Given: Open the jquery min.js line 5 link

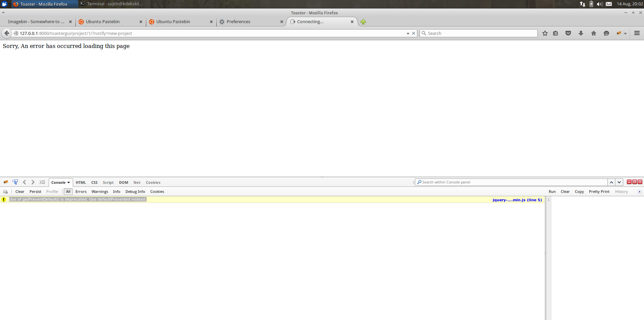Looking at the screenshot, I should point(517,200).
